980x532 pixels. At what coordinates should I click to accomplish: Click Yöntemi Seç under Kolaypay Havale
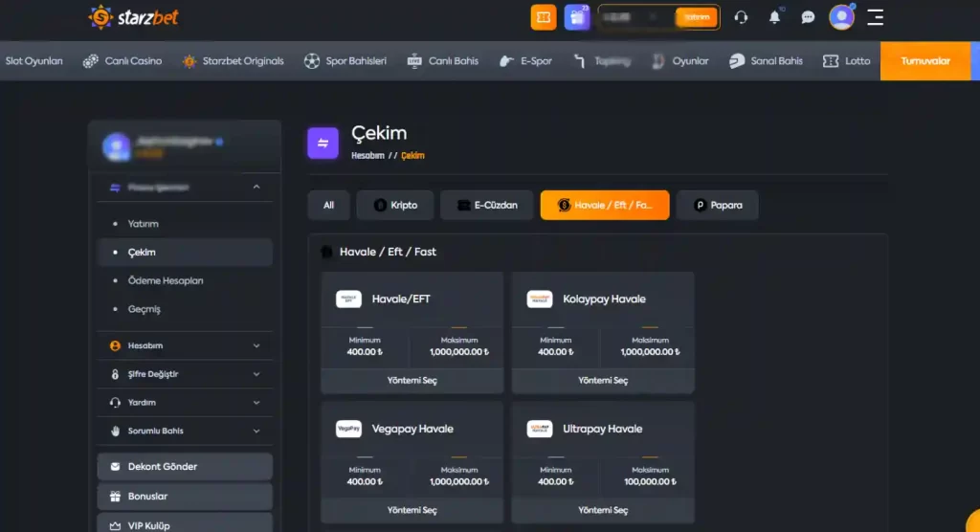603,380
